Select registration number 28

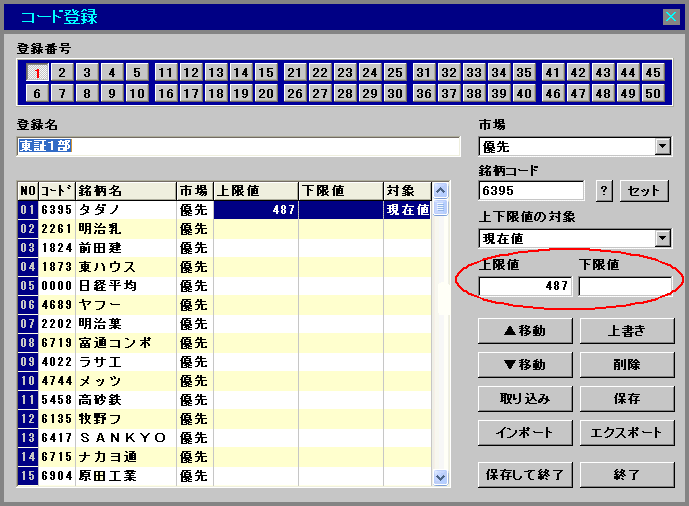click(345, 93)
